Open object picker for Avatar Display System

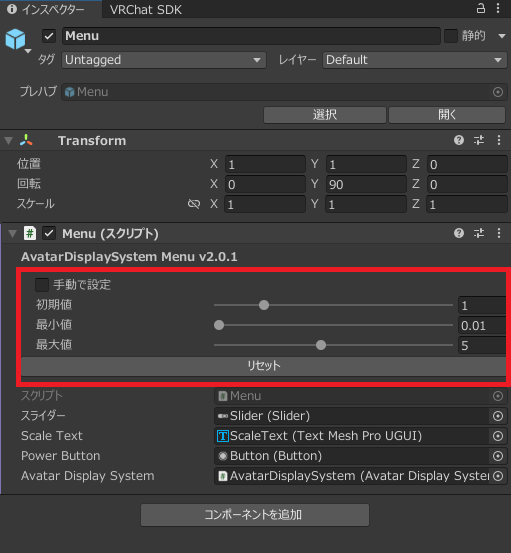coord(498,476)
